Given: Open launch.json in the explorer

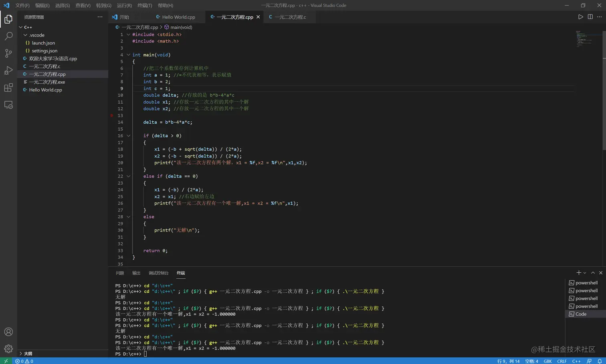Looking at the screenshot, I should tap(43, 43).
